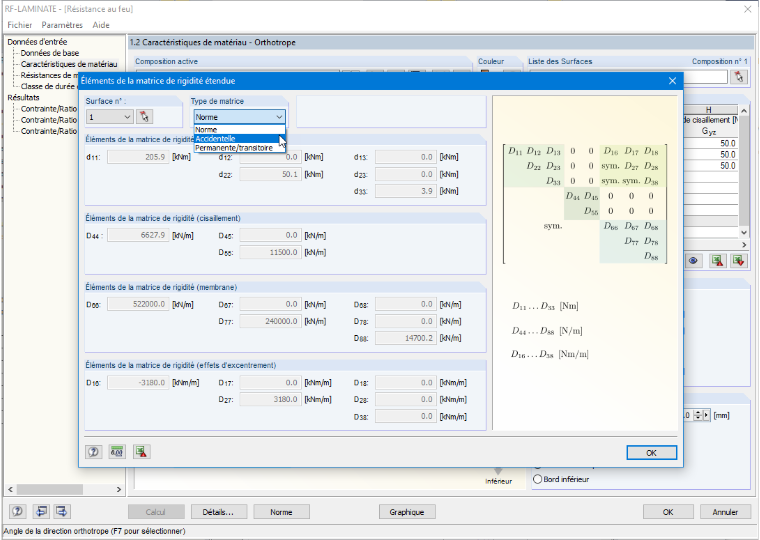Screen dimensions: 760x540
Task: Select Classe de durée tree item
Action: 49,86
